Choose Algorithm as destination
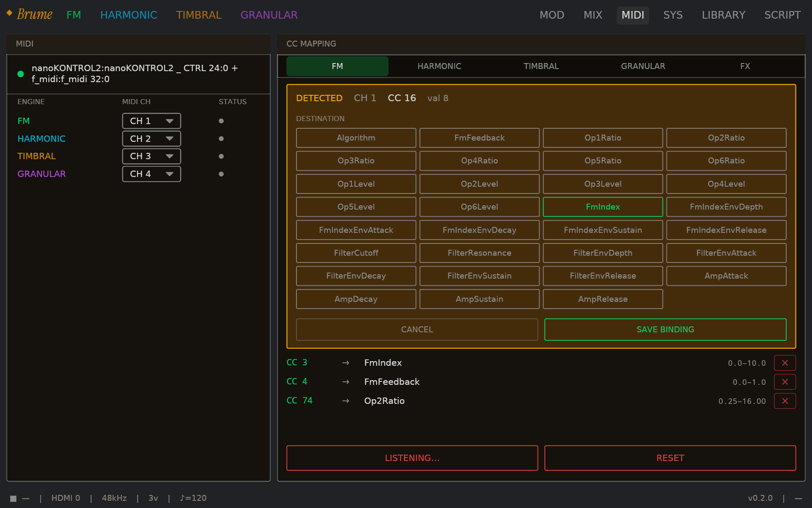 click(356, 138)
